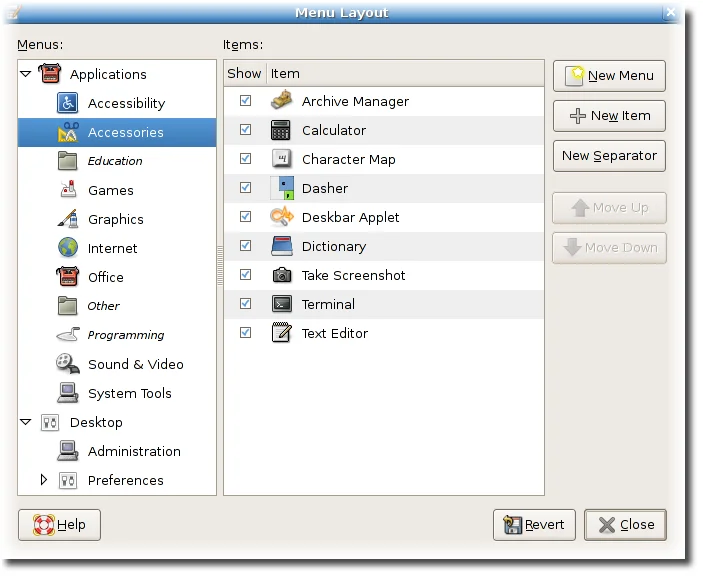The width and height of the screenshot is (703, 577).
Task: Click the Administration computer icon
Action: [68, 451]
